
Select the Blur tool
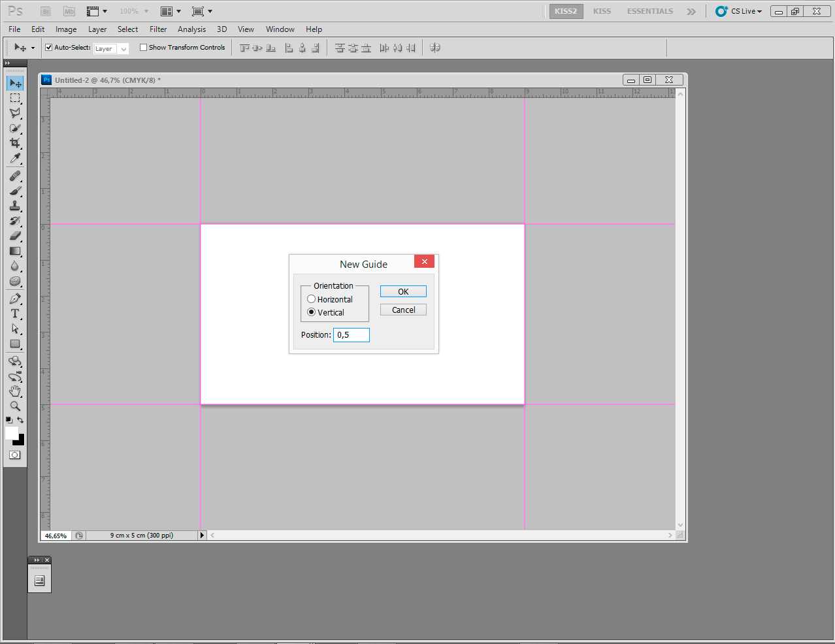point(15,266)
